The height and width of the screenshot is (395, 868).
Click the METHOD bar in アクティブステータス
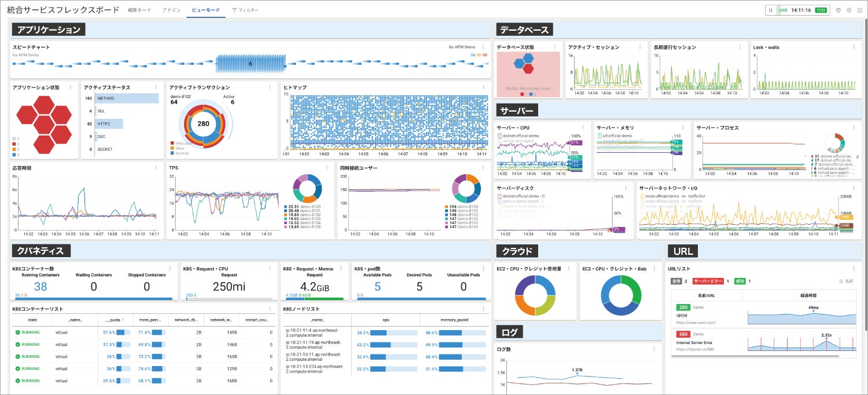click(127, 98)
